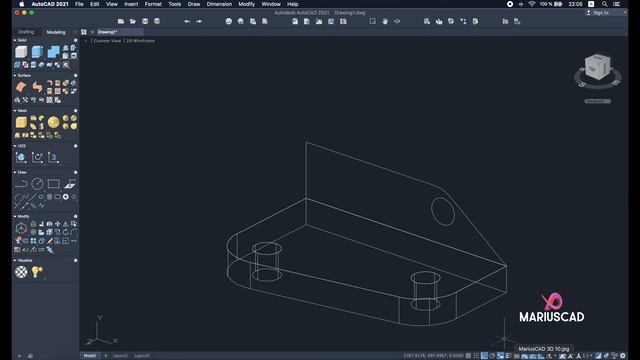The image size is (640, 360).
Task: Toggle Snap mode dots in status bar
Action: 476,356
